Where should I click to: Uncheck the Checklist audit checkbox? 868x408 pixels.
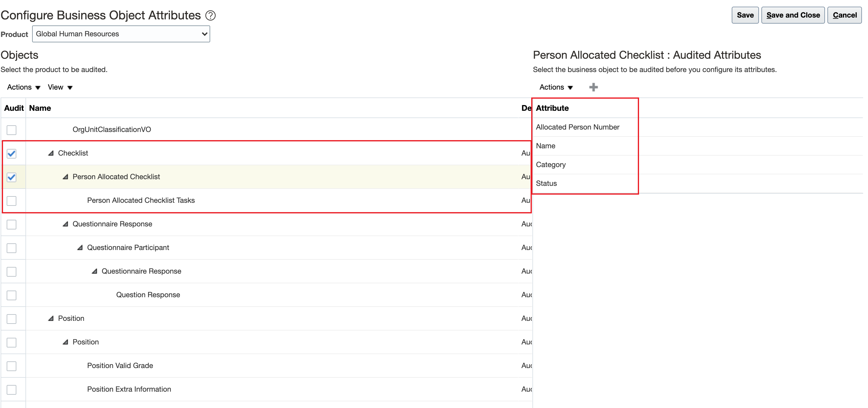[x=12, y=153]
